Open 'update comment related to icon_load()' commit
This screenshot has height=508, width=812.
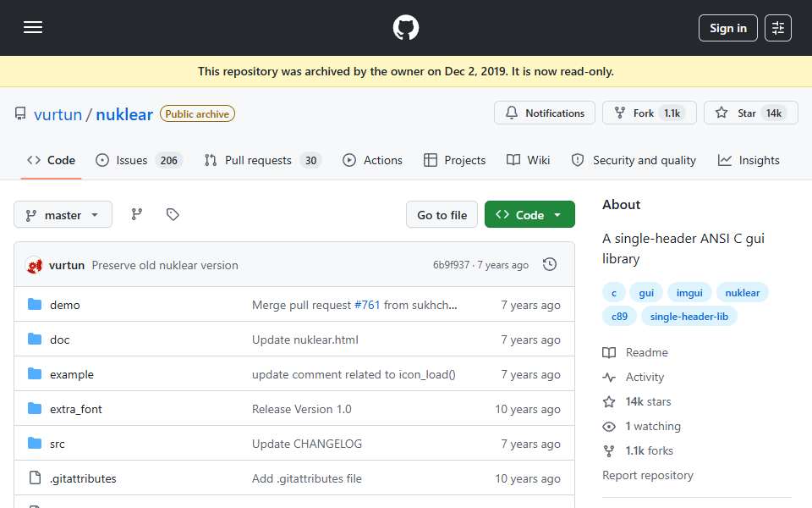(x=354, y=374)
